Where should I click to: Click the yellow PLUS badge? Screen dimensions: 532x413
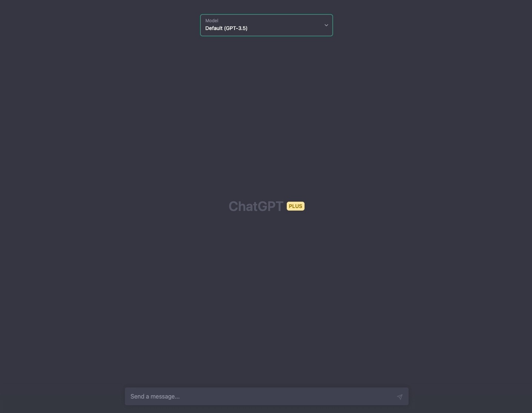295,206
